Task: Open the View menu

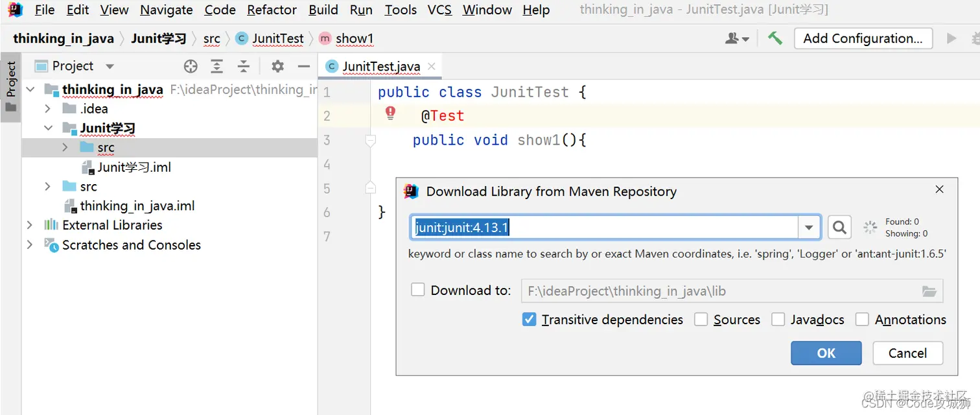Action: point(115,10)
